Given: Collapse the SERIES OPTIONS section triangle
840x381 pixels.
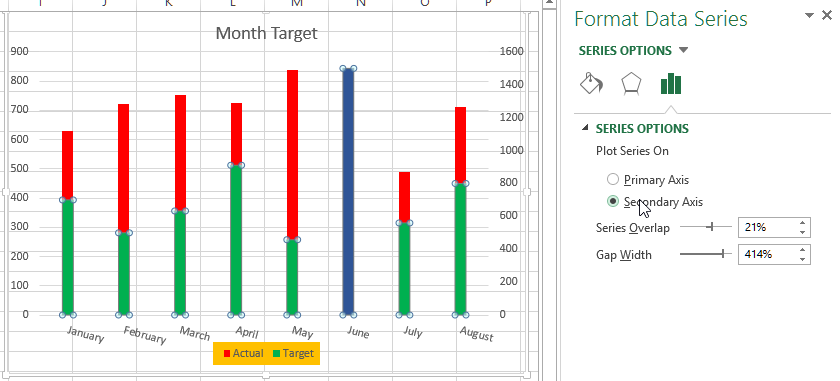Looking at the screenshot, I should 585,128.
